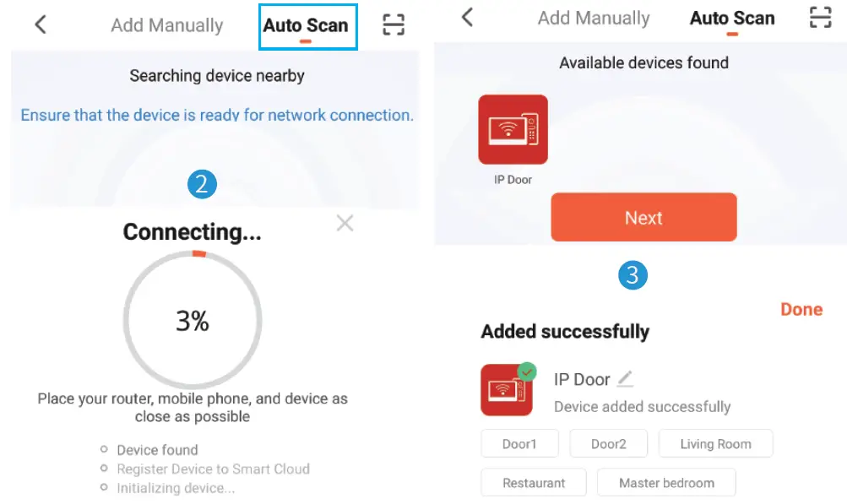Screen dimensions: 847x504
Task: Tap the orange Next button
Action: [x=643, y=217]
